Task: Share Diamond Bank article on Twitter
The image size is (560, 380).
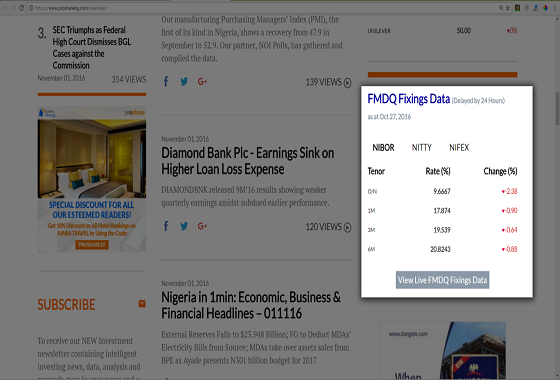Action: click(184, 226)
